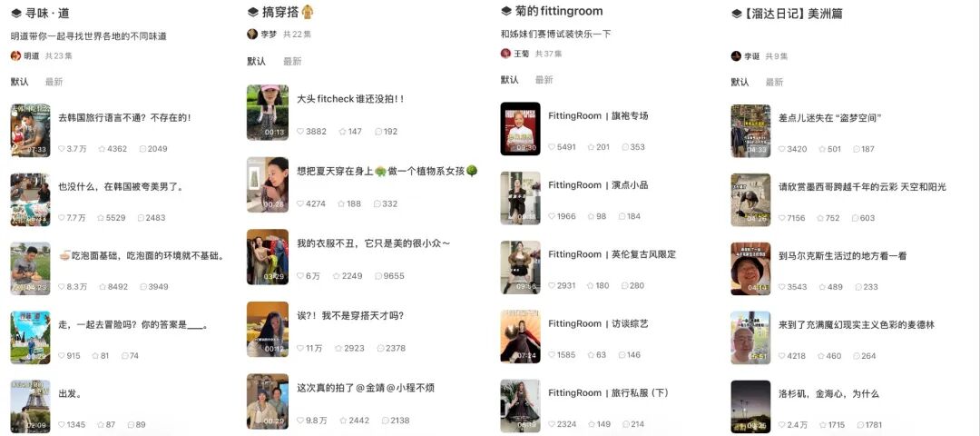Click the collection stack icon beside 寻味·道

(x=16, y=14)
